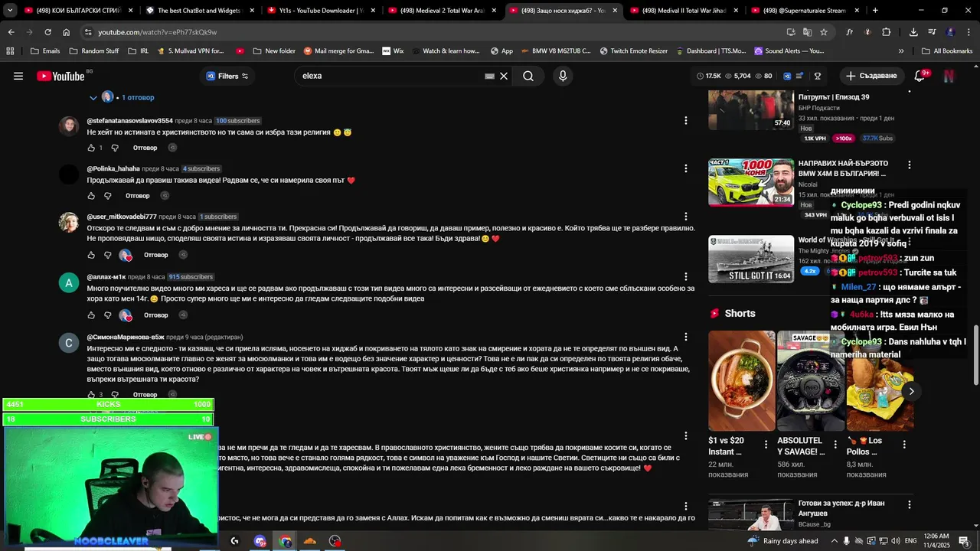Screen dimensions: 980x551
Task: Translate this page icon in address bar
Action: point(807,32)
